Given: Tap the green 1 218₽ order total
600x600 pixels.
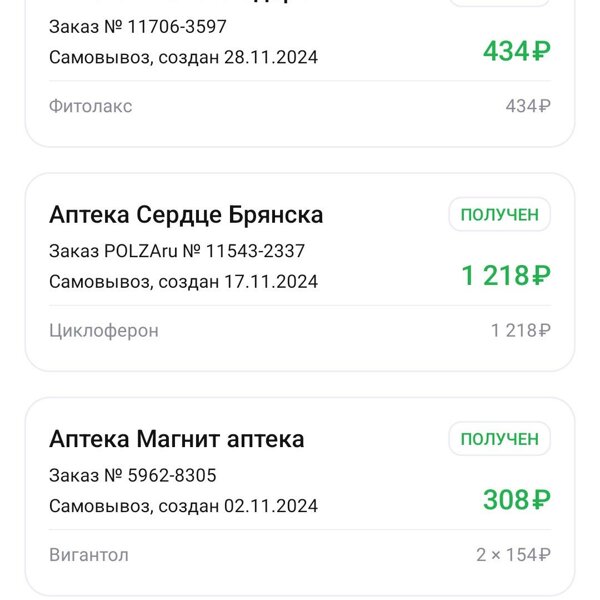Looking at the screenshot, I should point(506,276).
